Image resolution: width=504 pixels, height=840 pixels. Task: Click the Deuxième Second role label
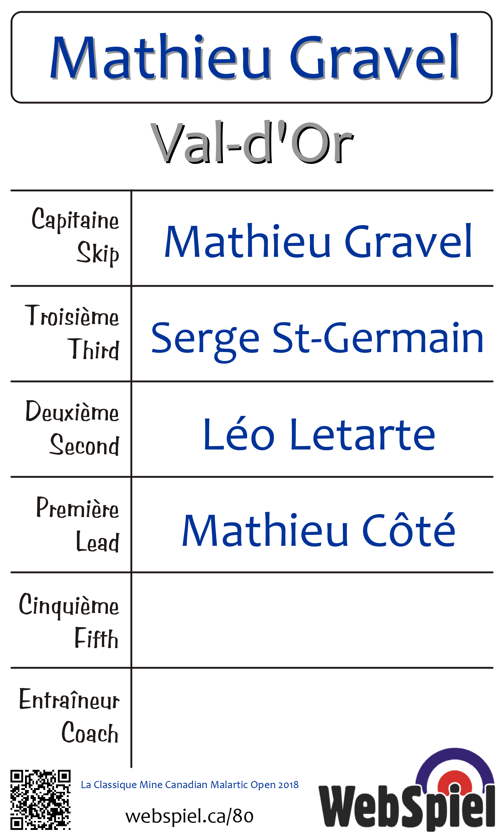(72, 428)
